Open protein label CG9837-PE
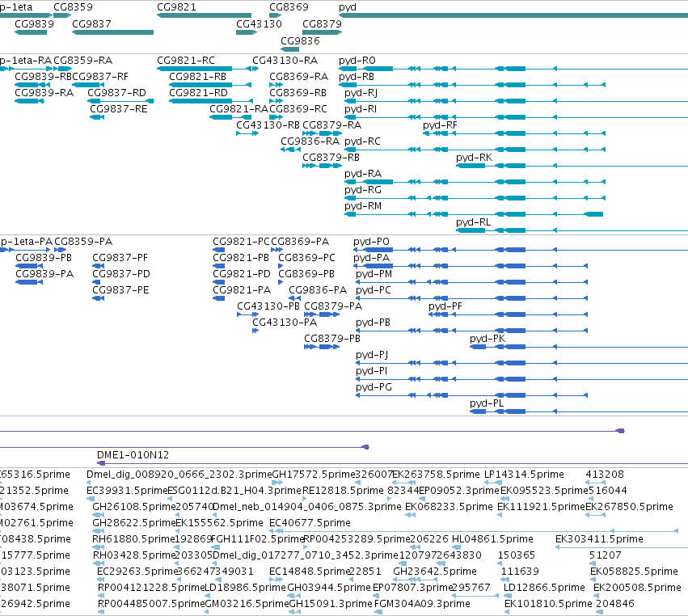The image size is (688, 616). coord(120,290)
